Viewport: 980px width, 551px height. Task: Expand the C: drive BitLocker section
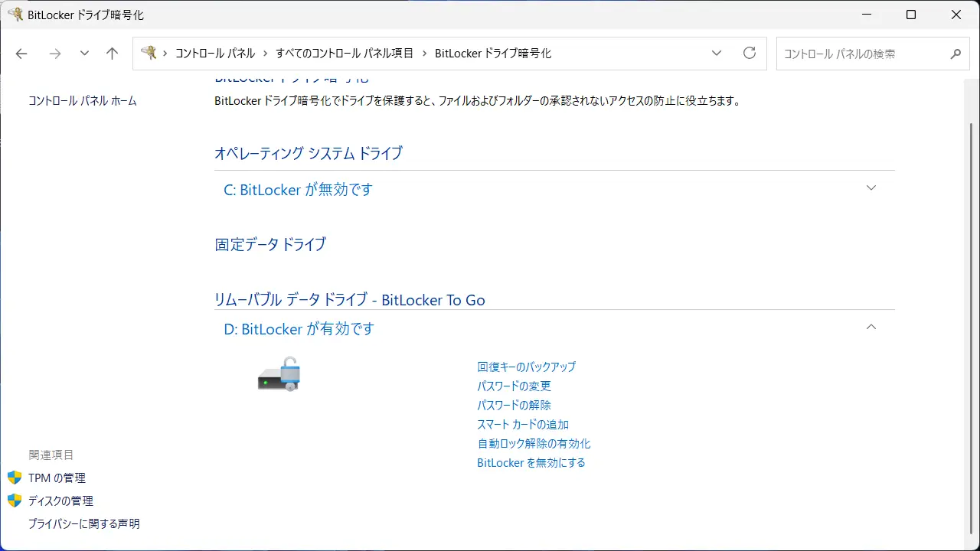[x=871, y=188]
